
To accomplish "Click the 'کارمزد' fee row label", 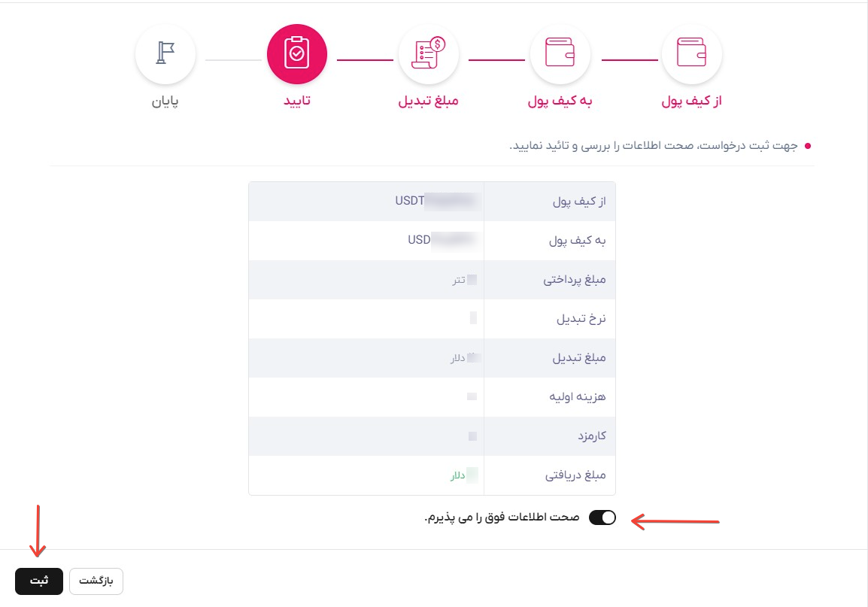I will tap(592, 436).
